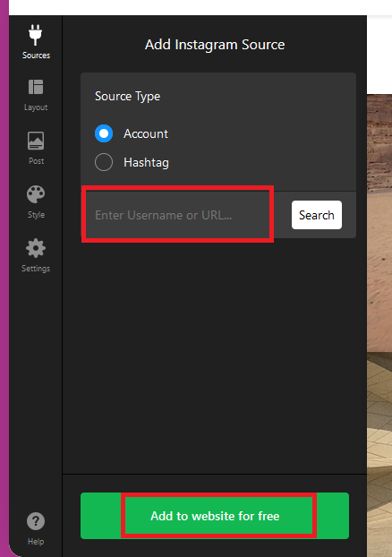Select the Account radio button
Image resolution: width=392 pixels, height=557 pixels.
tap(104, 133)
